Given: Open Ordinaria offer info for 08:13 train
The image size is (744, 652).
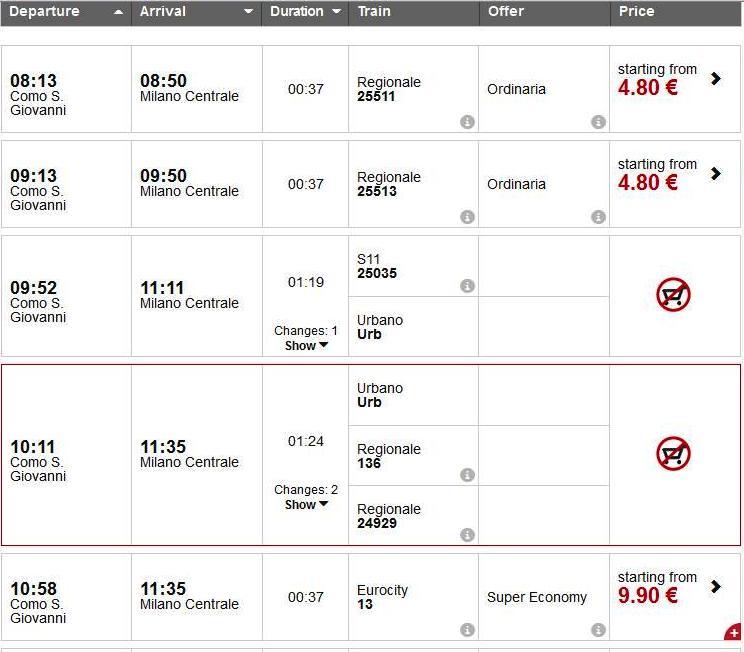Looking at the screenshot, I should coord(598,122).
